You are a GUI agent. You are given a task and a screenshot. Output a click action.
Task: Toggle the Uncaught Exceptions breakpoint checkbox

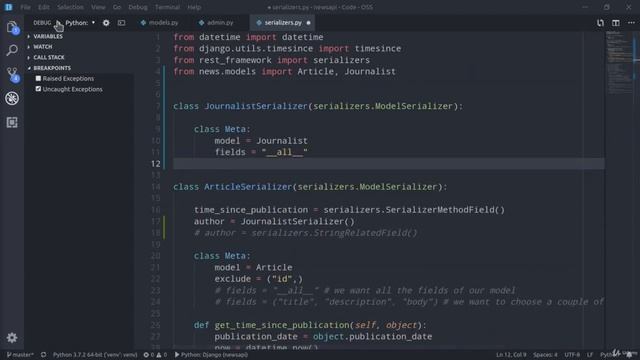coord(38,89)
